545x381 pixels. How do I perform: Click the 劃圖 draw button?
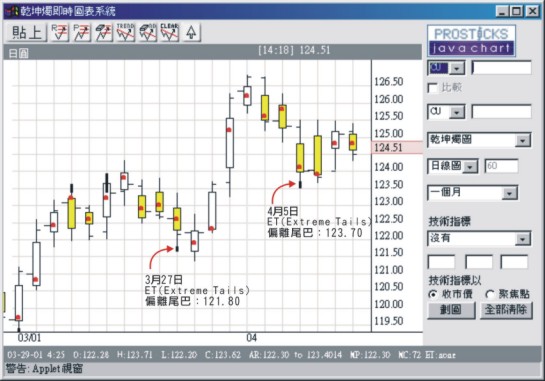[x=451, y=310]
